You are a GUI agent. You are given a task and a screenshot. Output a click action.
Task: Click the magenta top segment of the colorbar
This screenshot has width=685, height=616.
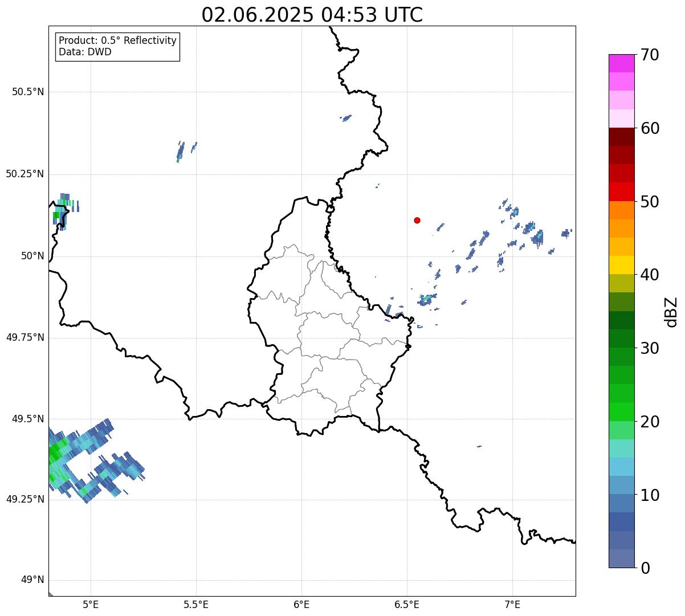(x=621, y=63)
